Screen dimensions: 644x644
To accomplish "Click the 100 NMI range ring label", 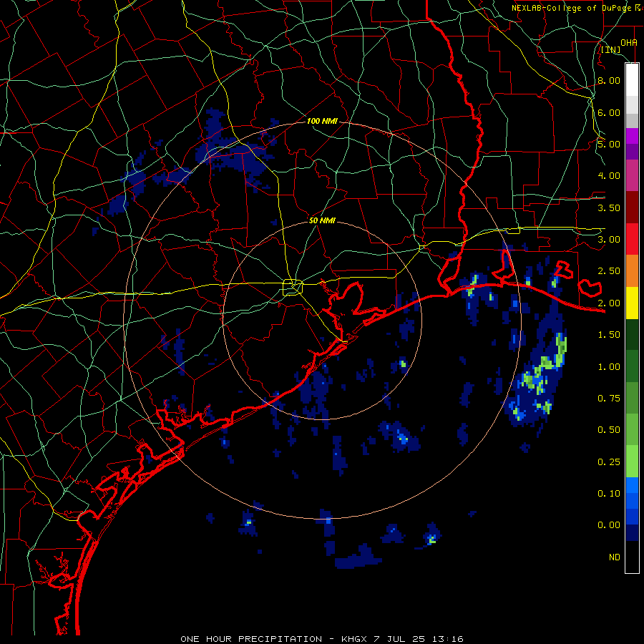I will pyautogui.click(x=322, y=121).
